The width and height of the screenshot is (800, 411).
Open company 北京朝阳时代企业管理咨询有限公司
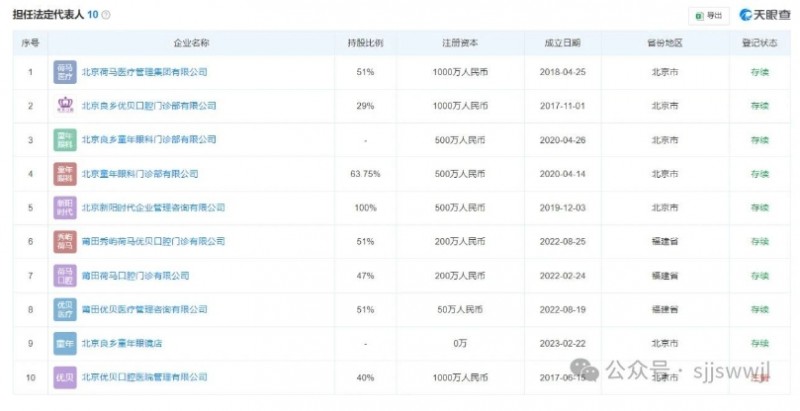(153, 208)
